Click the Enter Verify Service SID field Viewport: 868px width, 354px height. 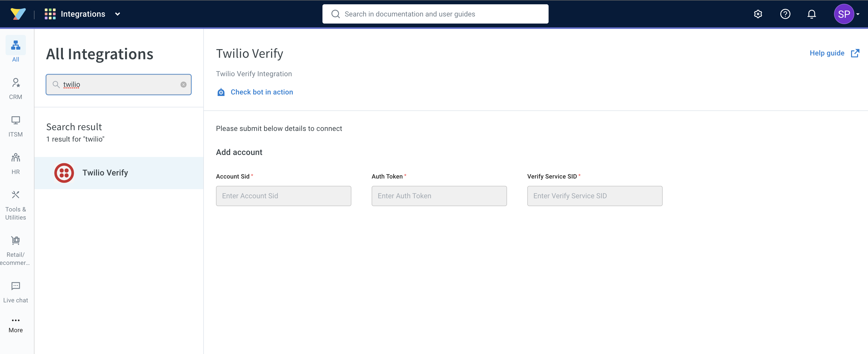click(x=595, y=196)
